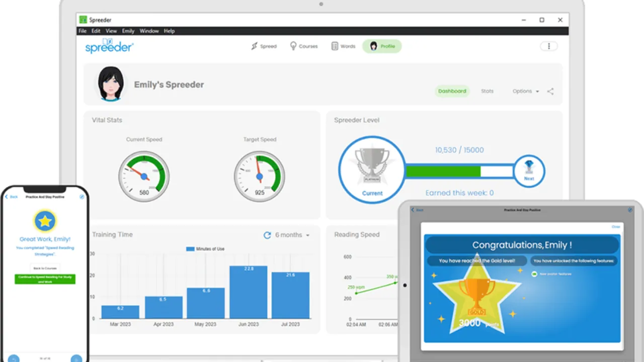Open the File menu

[x=83, y=31]
